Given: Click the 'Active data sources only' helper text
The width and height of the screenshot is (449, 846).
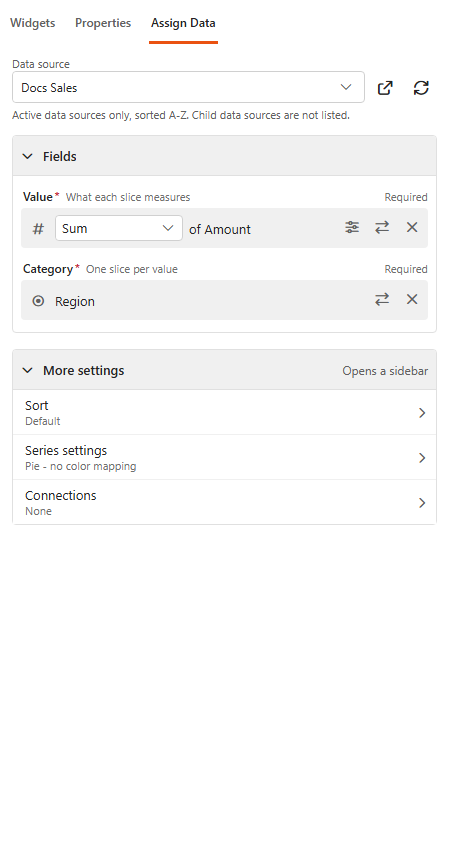Looking at the screenshot, I should tap(181, 115).
